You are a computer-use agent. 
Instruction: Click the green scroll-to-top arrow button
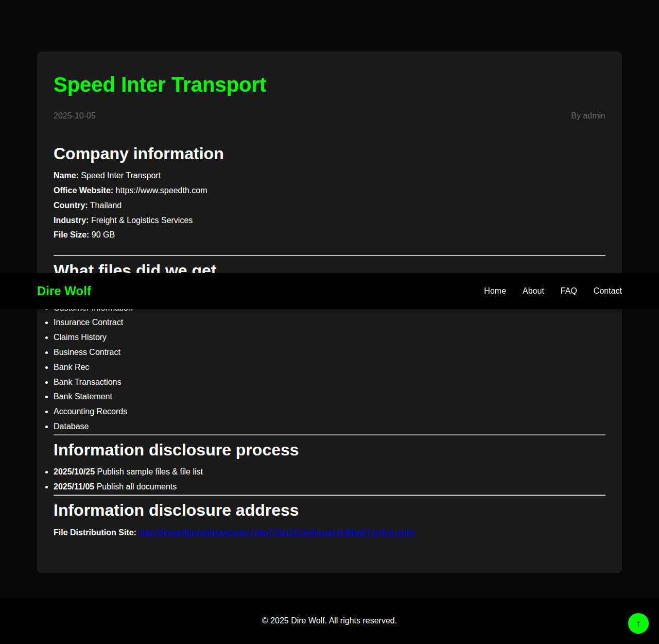tap(638, 623)
